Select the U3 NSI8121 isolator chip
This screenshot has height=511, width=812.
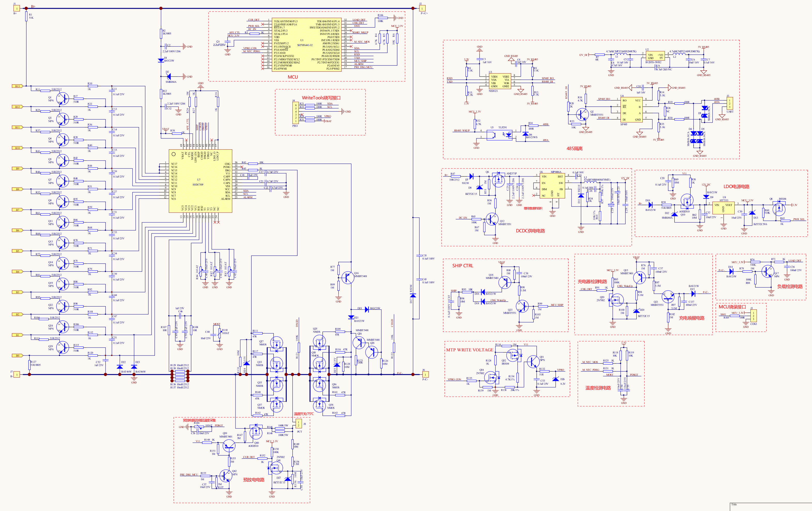coord(500,81)
